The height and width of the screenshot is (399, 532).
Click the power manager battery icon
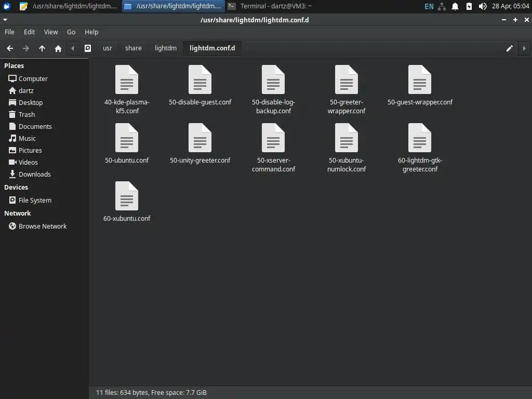[x=469, y=6]
